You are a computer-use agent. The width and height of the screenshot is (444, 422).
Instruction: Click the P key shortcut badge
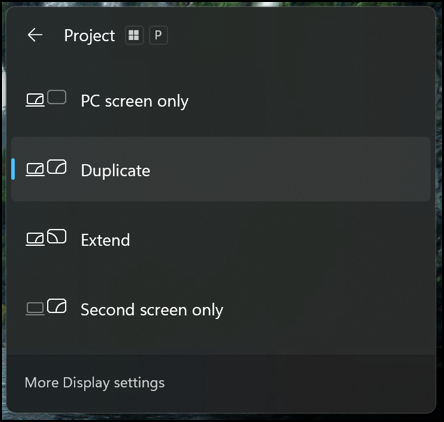(x=158, y=35)
